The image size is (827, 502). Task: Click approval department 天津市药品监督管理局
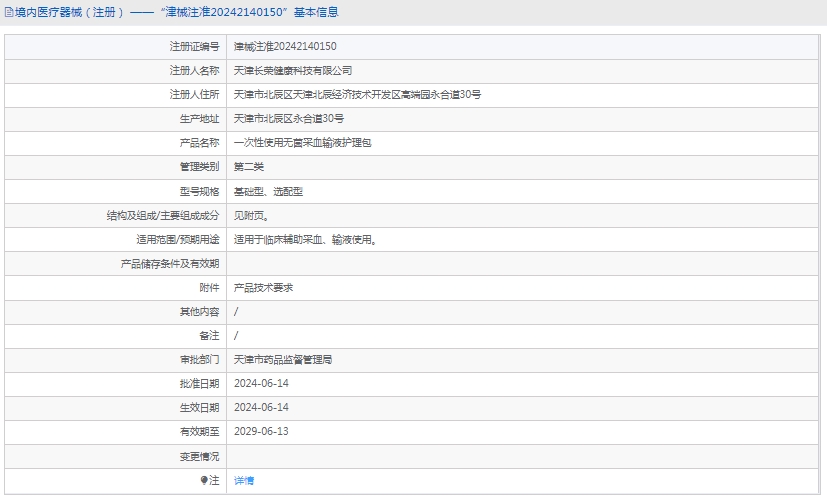(x=282, y=359)
